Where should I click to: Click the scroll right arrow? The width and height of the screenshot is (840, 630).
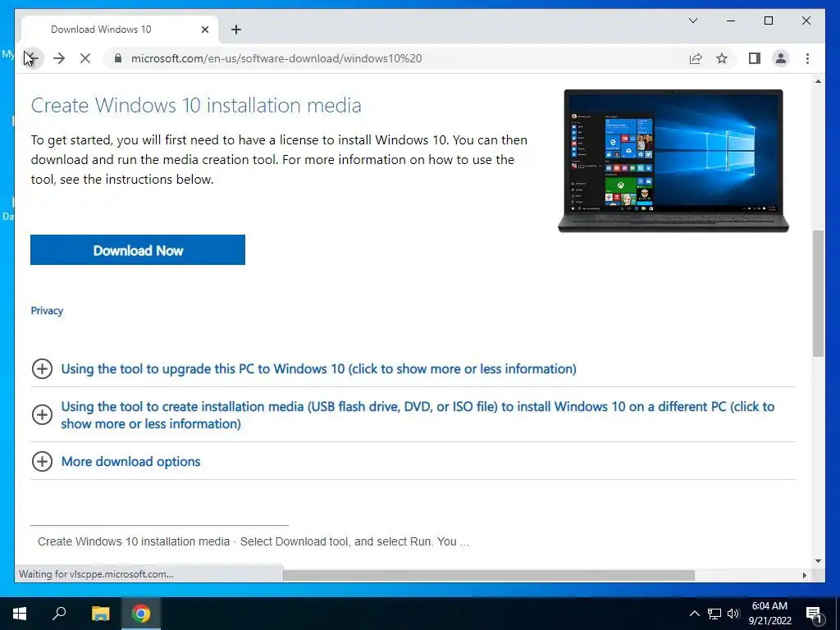[804, 575]
